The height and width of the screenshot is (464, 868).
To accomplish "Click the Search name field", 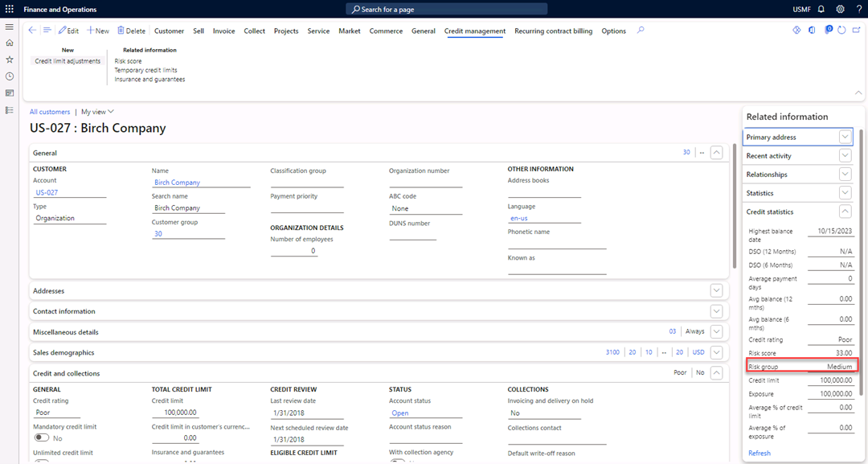I will coord(188,207).
